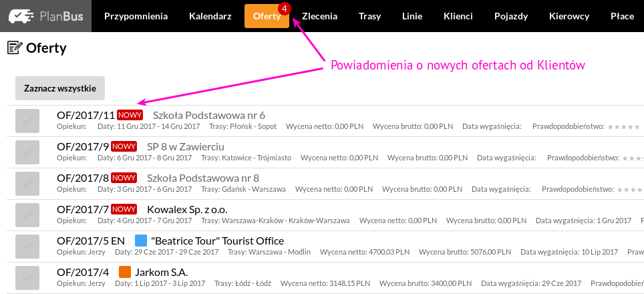Click client name Szkoła Podstawowa nr 6
644x294 pixels.
[209, 116]
